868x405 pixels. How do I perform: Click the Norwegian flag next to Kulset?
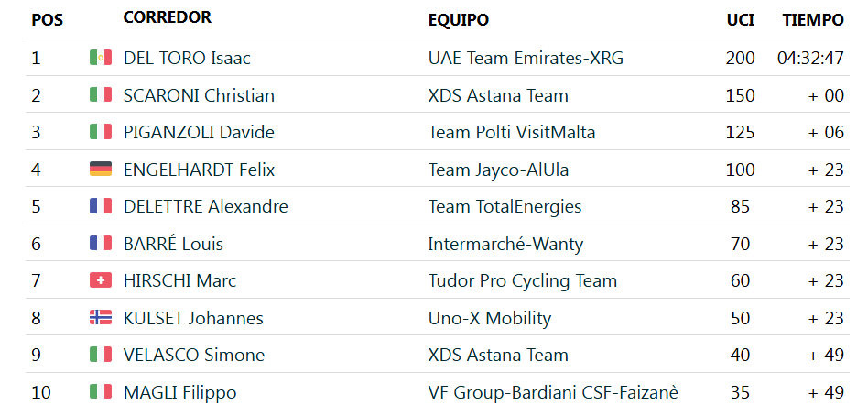point(101,317)
